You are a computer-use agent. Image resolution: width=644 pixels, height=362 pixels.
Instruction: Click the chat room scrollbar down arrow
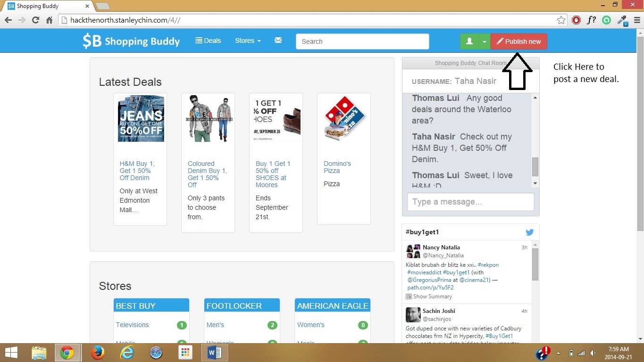pos(535,183)
